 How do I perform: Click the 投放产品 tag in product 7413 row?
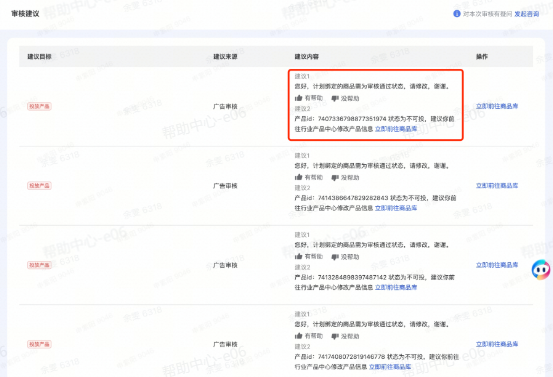[40, 265]
